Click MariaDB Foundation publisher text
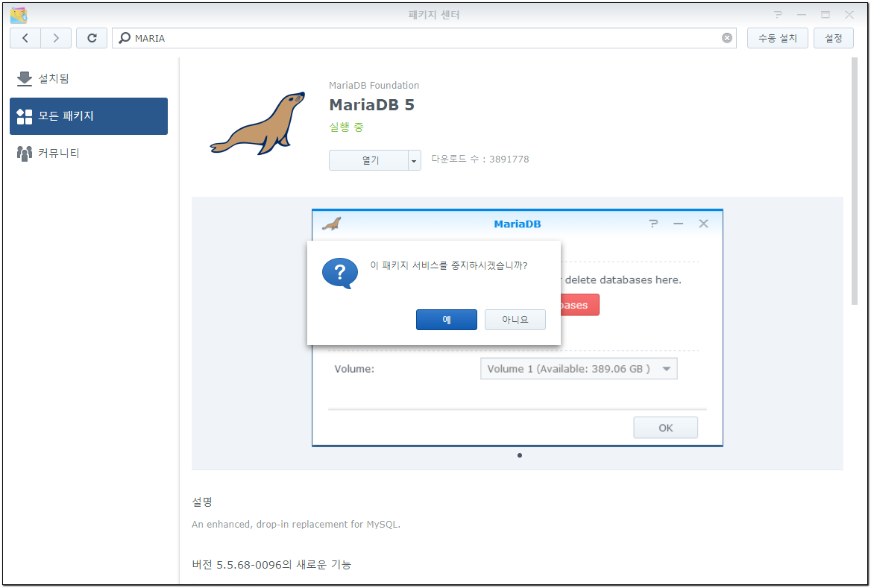This screenshot has width=871, height=588. [374, 86]
